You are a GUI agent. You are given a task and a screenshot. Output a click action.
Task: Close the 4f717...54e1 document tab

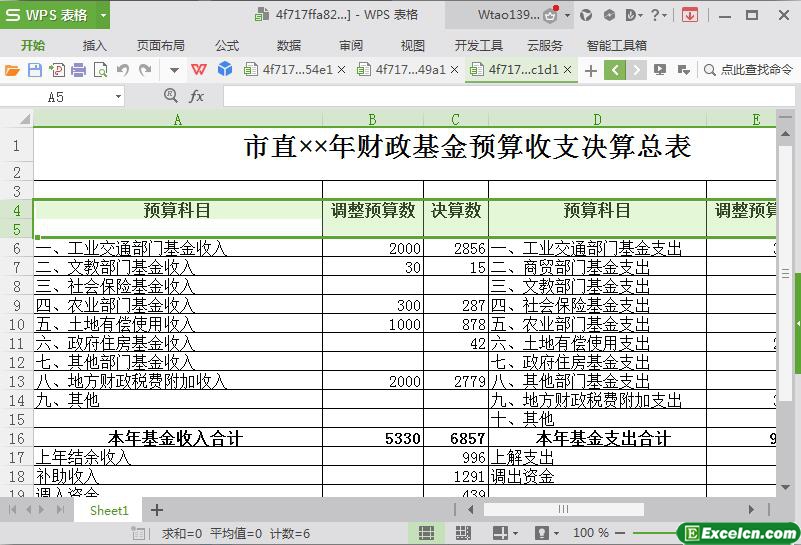pos(342,69)
